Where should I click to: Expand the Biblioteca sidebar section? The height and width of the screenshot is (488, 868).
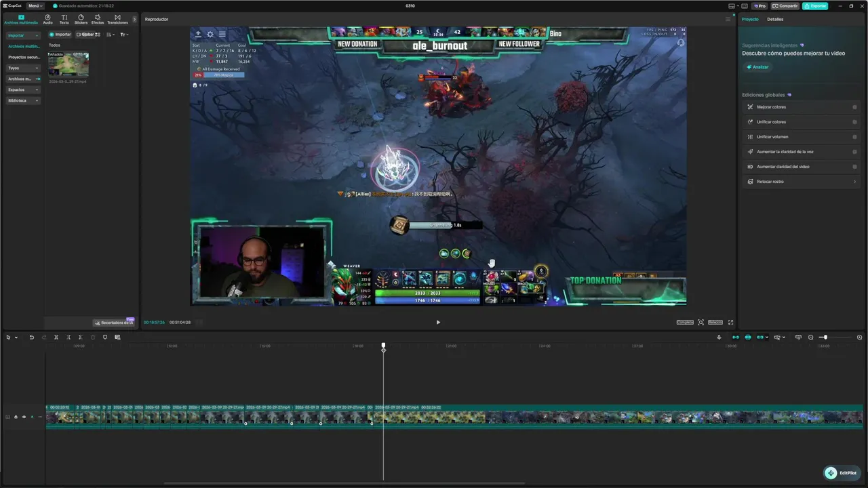pyautogui.click(x=23, y=100)
